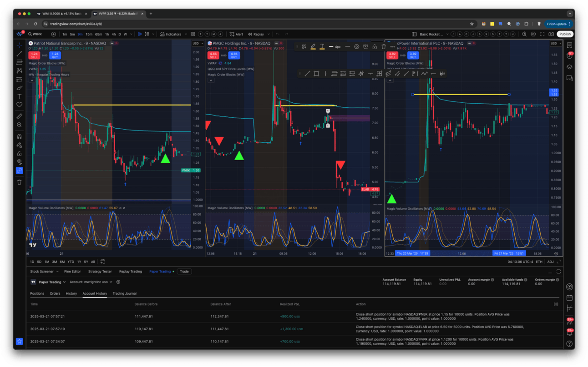Viewport: 588px width, 367px height.
Task: Take a chart snapshot with camera icon
Action: tap(551, 34)
